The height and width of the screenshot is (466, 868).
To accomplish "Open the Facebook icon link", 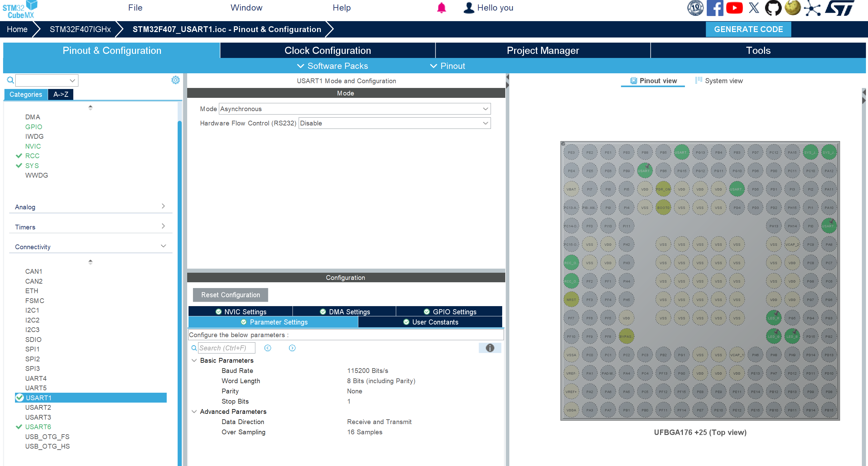I will coord(715,8).
